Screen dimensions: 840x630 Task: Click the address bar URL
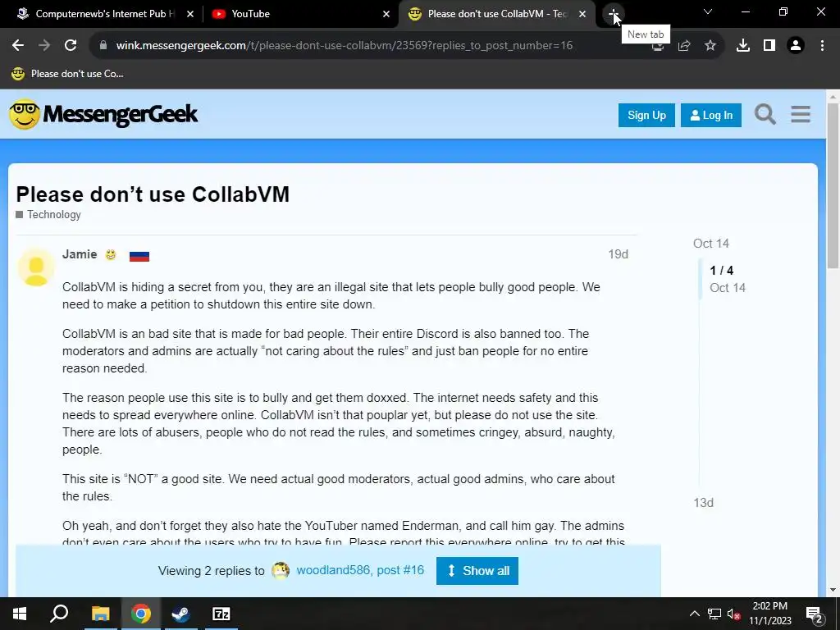click(x=345, y=46)
